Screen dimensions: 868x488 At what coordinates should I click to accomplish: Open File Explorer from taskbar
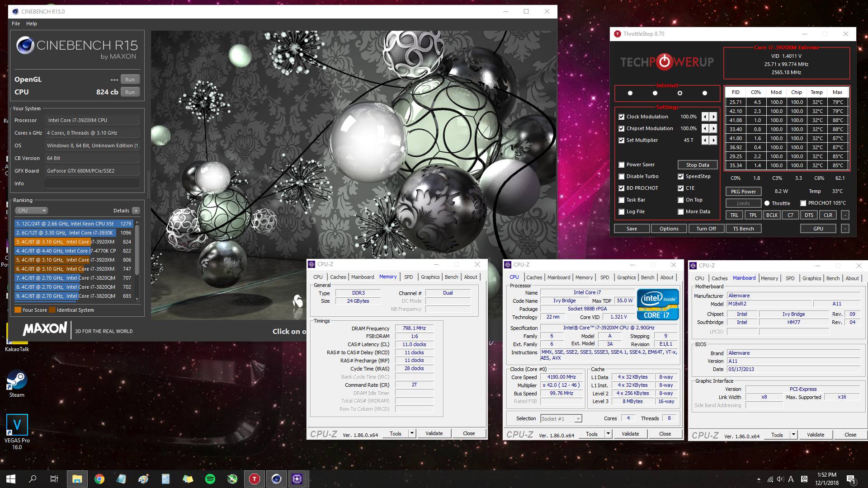tap(77, 479)
